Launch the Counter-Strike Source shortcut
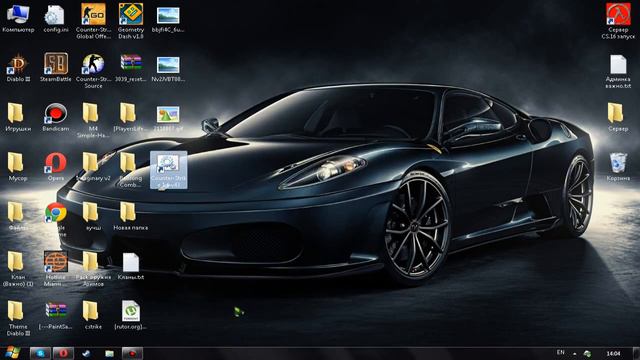The width and height of the screenshot is (640, 360). pyautogui.click(x=93, y=71)
